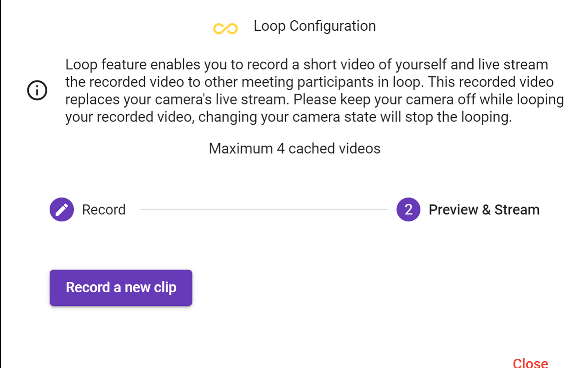Click the stepper connector line between steps

point(264,210)
